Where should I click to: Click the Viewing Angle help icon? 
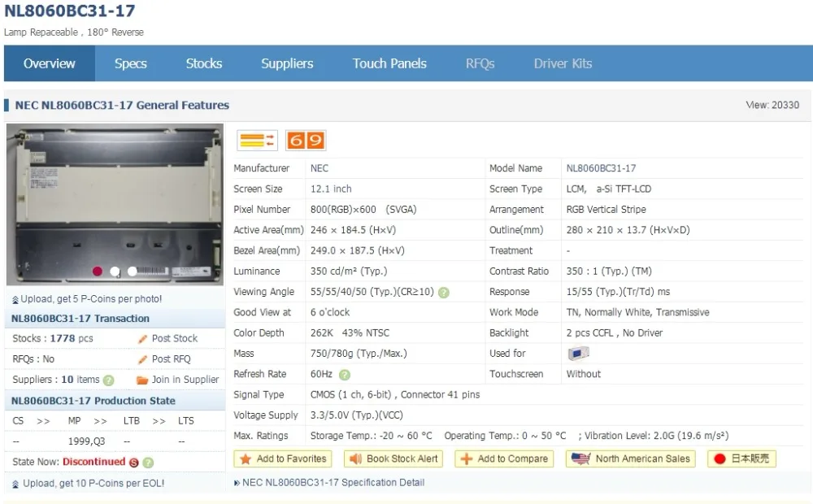coord(444,293)
